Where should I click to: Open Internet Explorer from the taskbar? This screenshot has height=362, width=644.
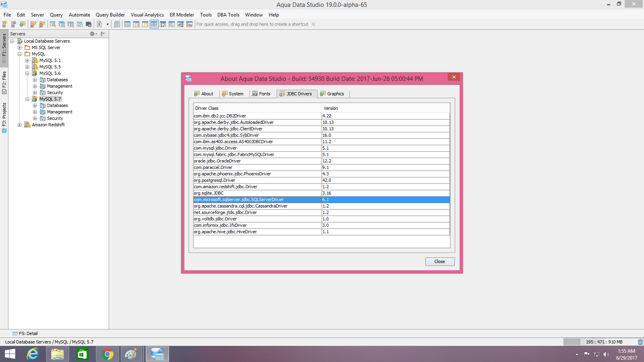tap(33, 354)
